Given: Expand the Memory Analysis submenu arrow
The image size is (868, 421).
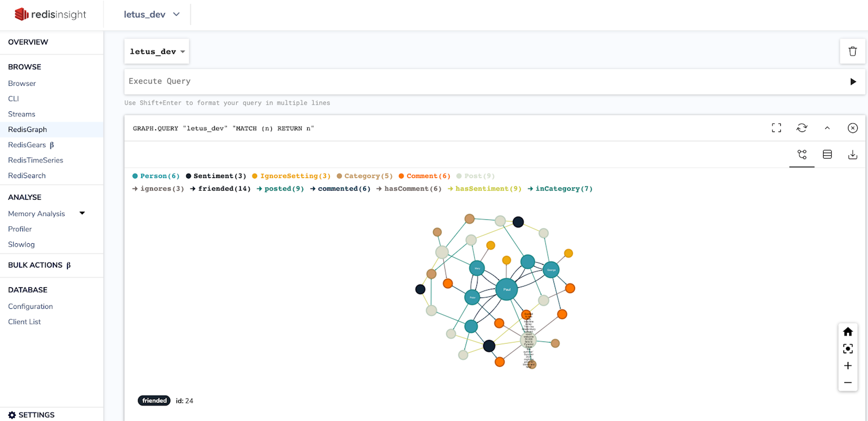Looking at the screenshot, I should 82,213.
